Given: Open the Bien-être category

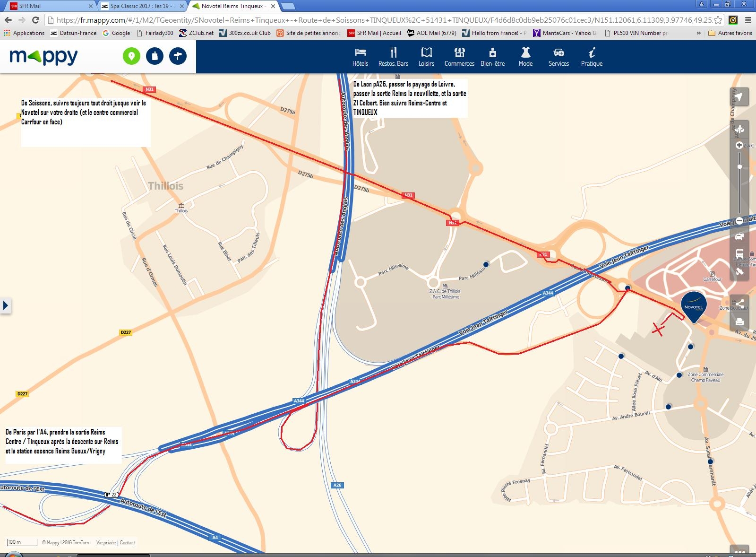Looking at the screenshot, I should tap(492, 57).
